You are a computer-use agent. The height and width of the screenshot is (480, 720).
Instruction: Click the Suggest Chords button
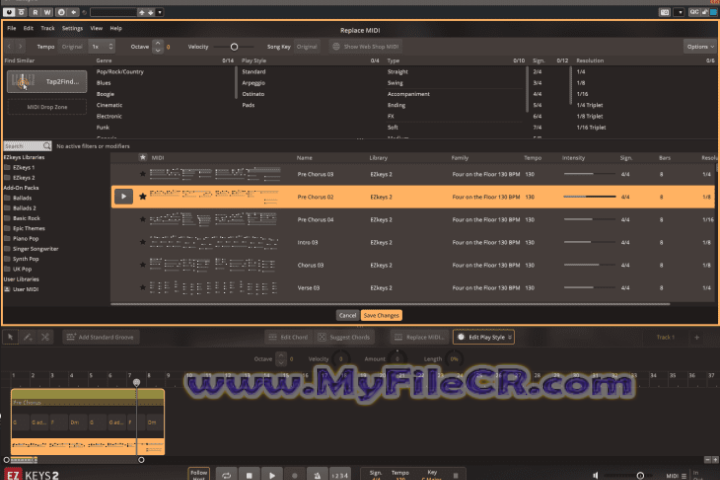344,337
